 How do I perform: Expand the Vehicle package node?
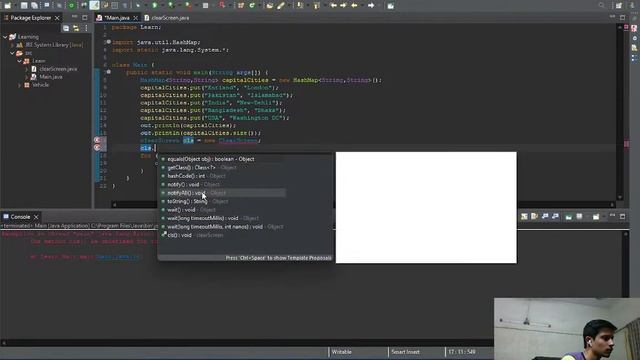[x=19, y=85]
